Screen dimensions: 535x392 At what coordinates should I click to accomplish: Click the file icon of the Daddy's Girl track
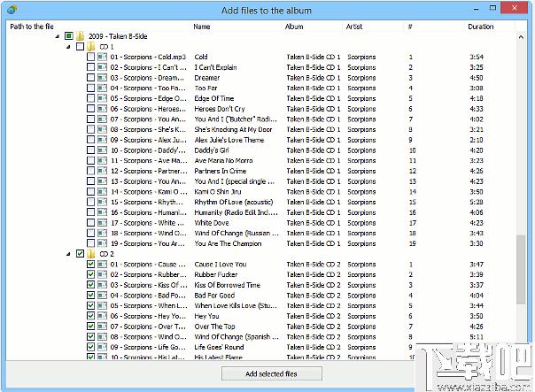pos(102,150)
